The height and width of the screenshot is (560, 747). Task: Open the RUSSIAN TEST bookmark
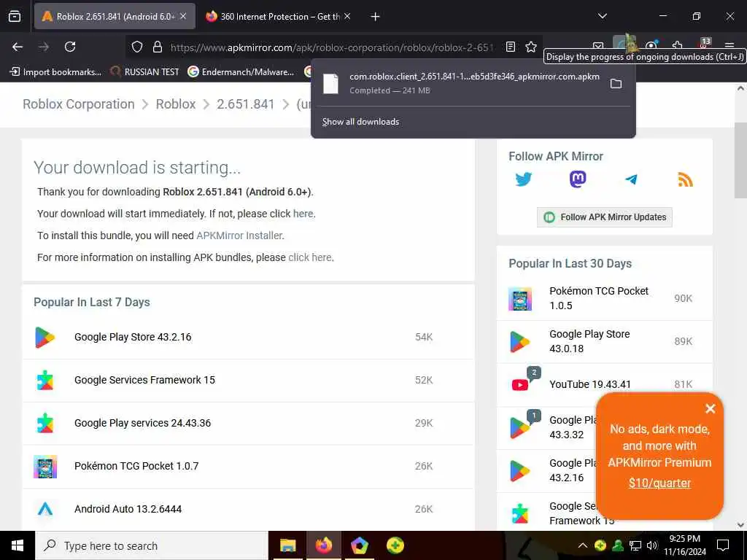click(x=144, y=72)
